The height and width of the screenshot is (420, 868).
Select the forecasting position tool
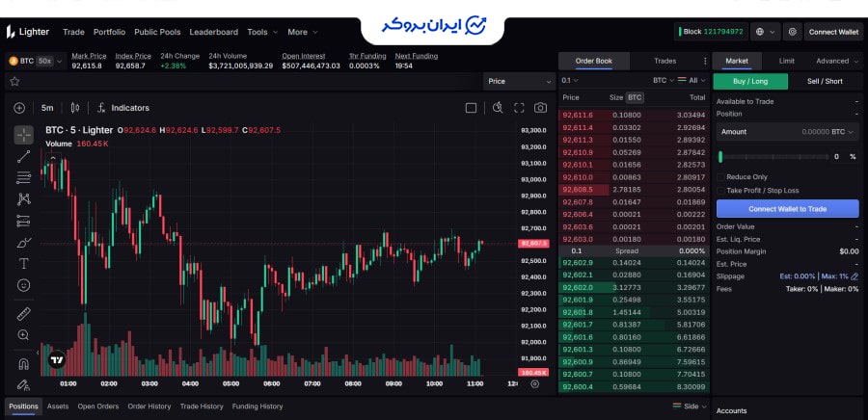(x=24, y=221)
